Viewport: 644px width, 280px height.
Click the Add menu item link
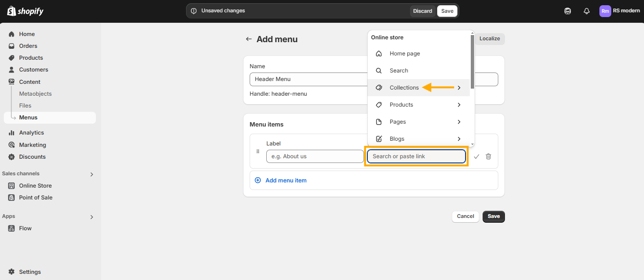(x=286, y=181)
